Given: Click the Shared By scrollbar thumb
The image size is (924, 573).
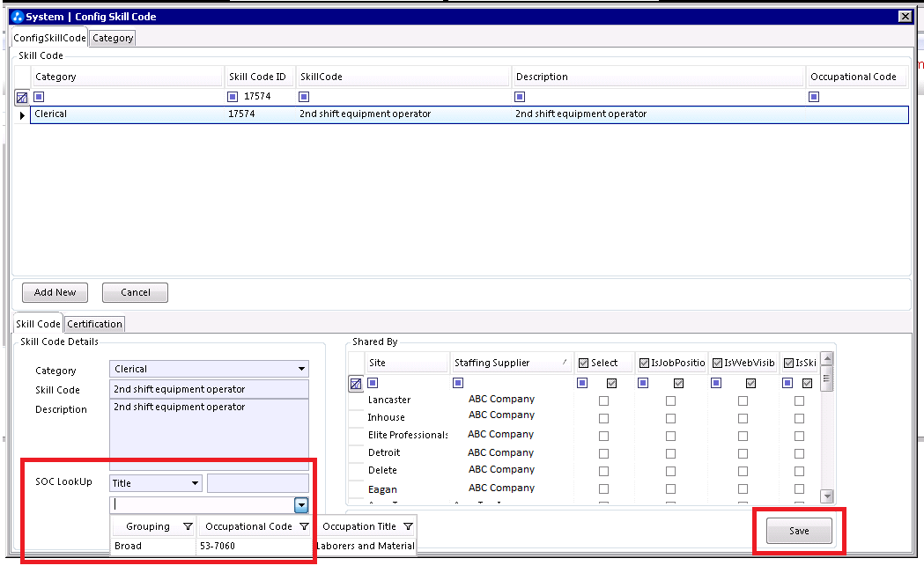Looking at the screenshot, I should tap(827, 378).
